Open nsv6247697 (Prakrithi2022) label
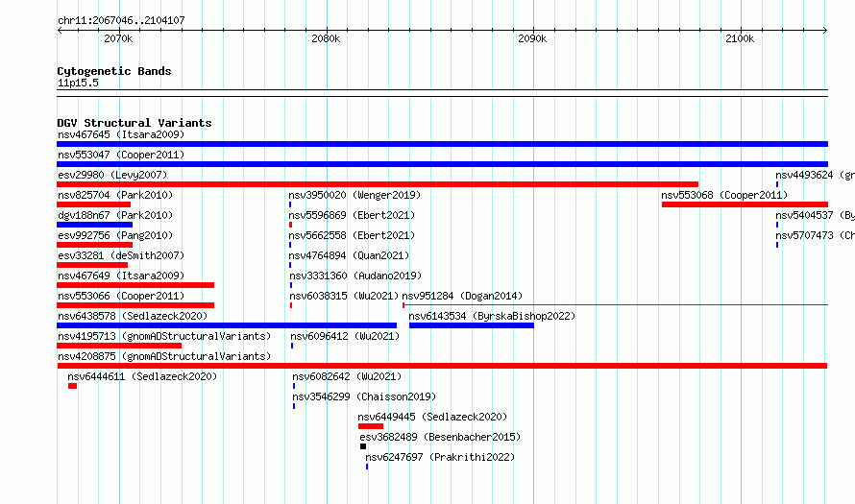 (440, 457)
